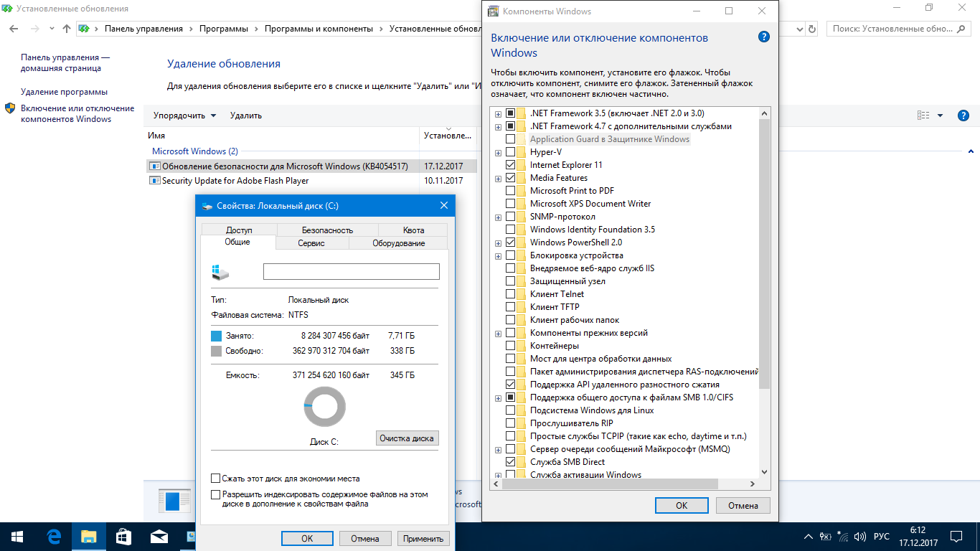Go back in Installed Updates window

14,29
